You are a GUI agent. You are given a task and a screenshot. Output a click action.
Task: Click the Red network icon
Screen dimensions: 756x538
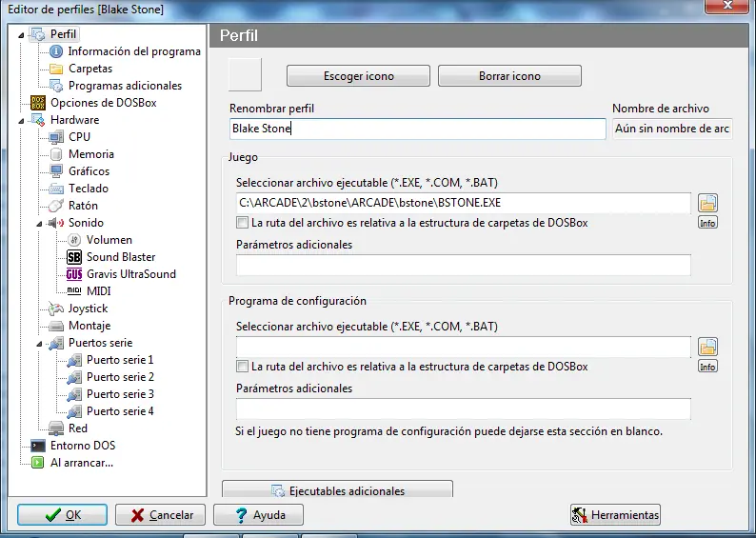[56, 428]
